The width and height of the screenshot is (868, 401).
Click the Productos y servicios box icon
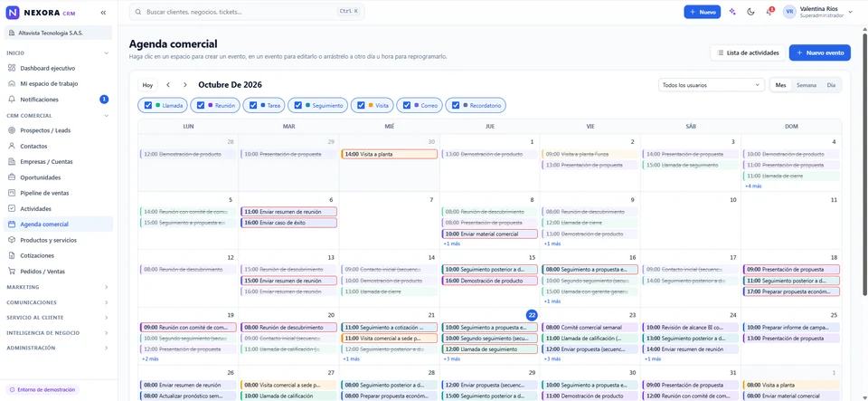click(12, 240)
